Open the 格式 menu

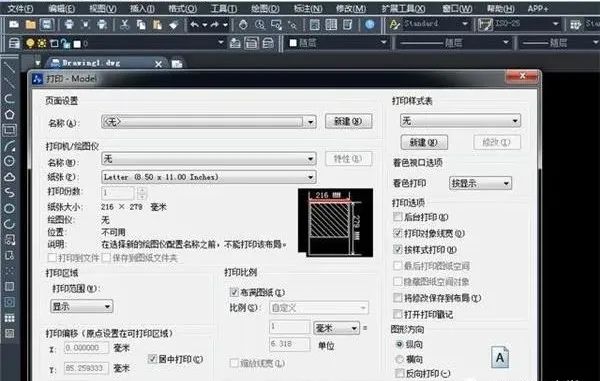tap(183, 8)
